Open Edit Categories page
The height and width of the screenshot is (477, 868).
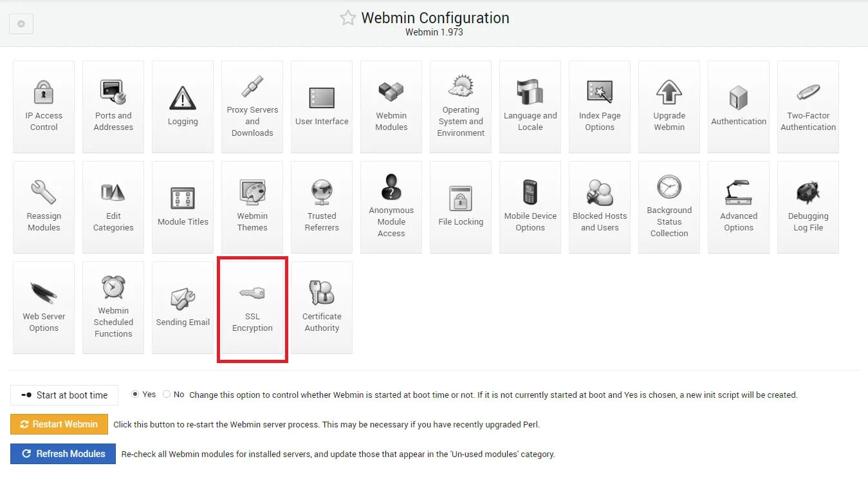113,207
